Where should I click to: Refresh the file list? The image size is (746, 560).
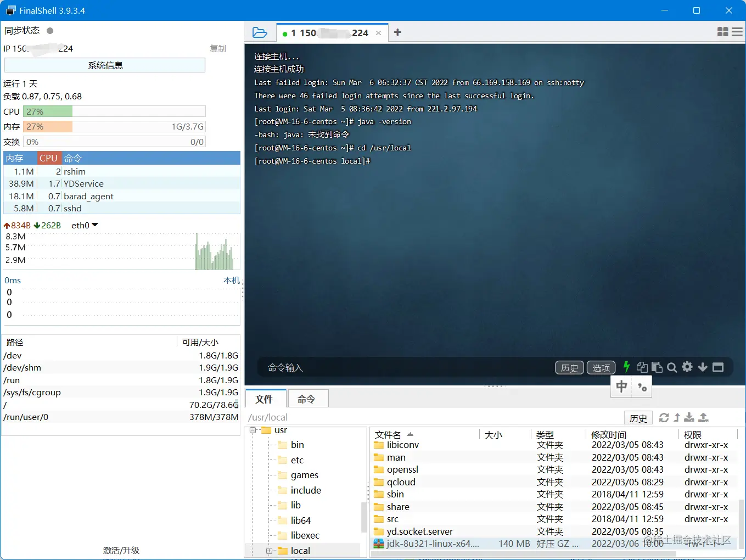click(664, 418)
